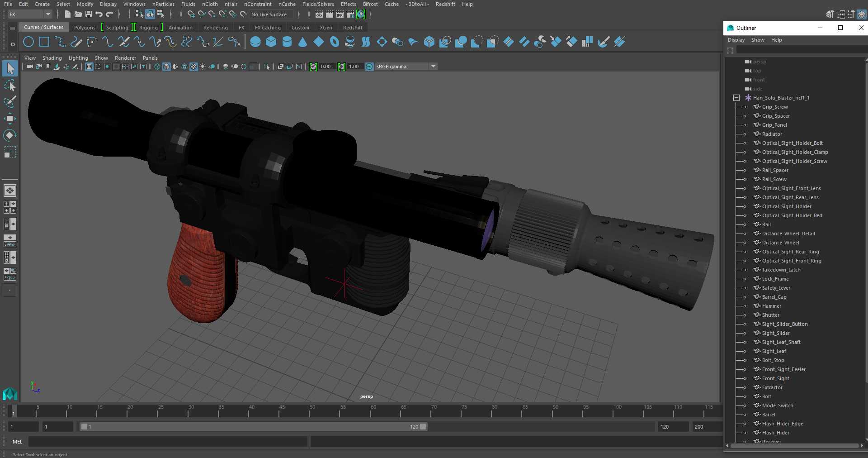Open the Windows menu

(x=134, y=4)
